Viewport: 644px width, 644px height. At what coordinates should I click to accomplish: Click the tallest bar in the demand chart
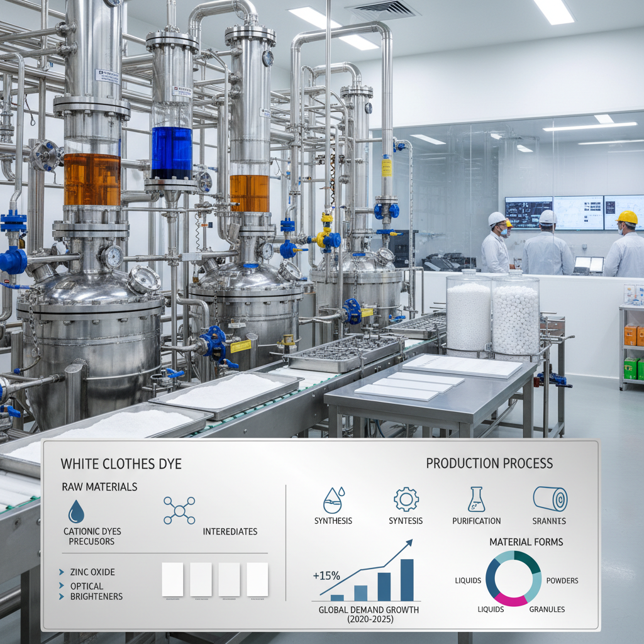(407, 580)
